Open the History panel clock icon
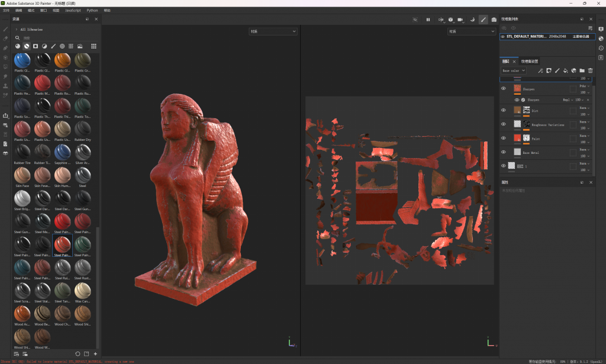 (601, 48)
